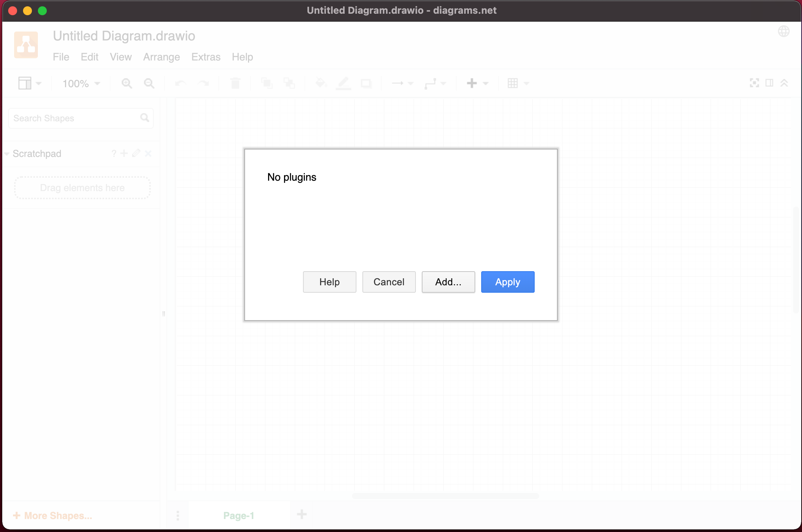The width and height of the screenshot is (802, 532).
Task: Open the Insert plus dropdown
Action: coord(477,83)
